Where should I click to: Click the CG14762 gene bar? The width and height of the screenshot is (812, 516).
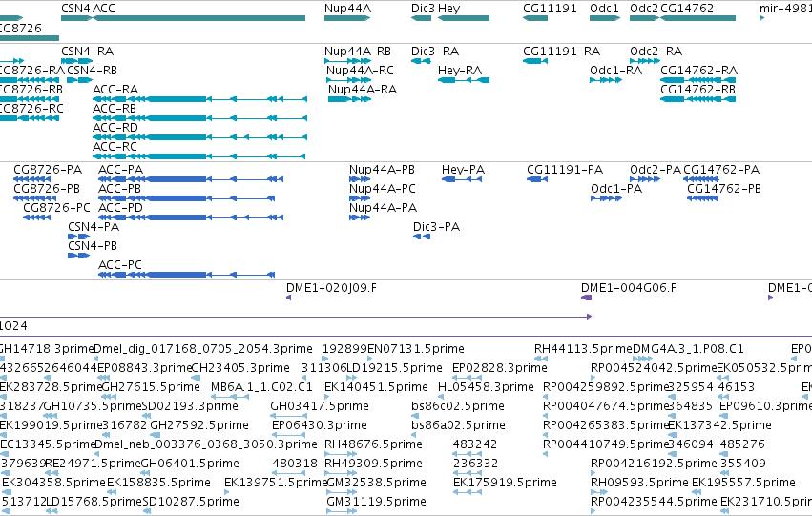(x=698, y=18)
